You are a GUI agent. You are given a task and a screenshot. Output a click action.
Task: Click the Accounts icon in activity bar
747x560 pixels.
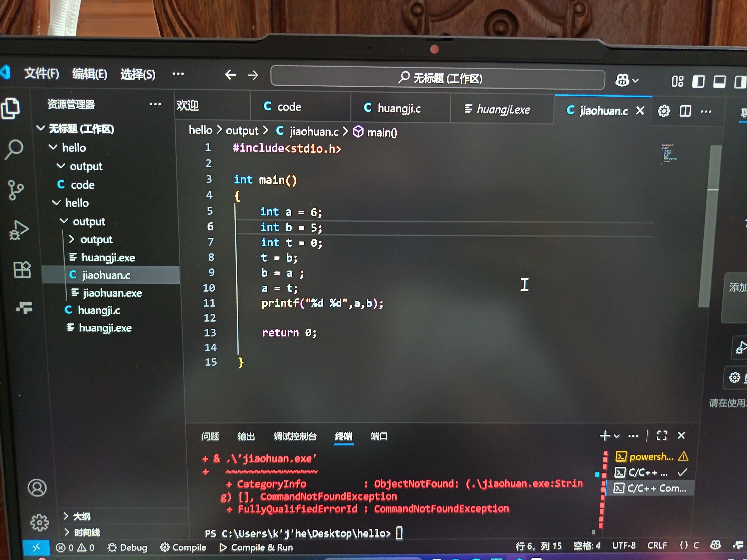tap(37, 488)
